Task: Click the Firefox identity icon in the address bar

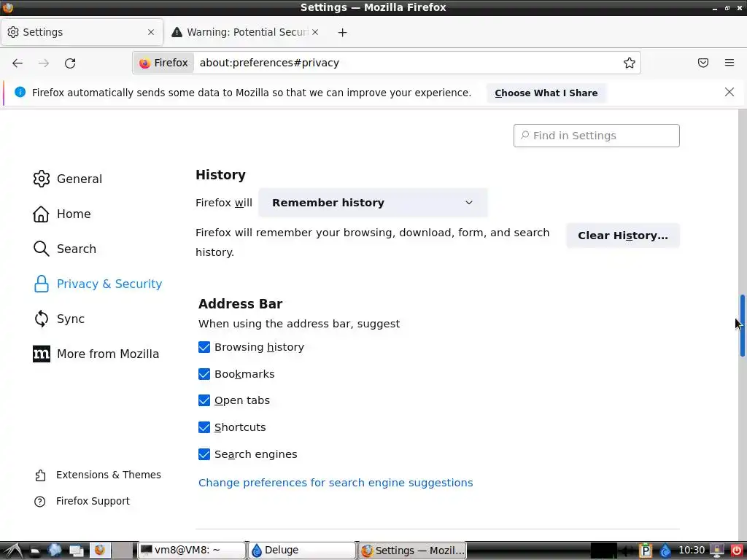Action: (164, 63)
